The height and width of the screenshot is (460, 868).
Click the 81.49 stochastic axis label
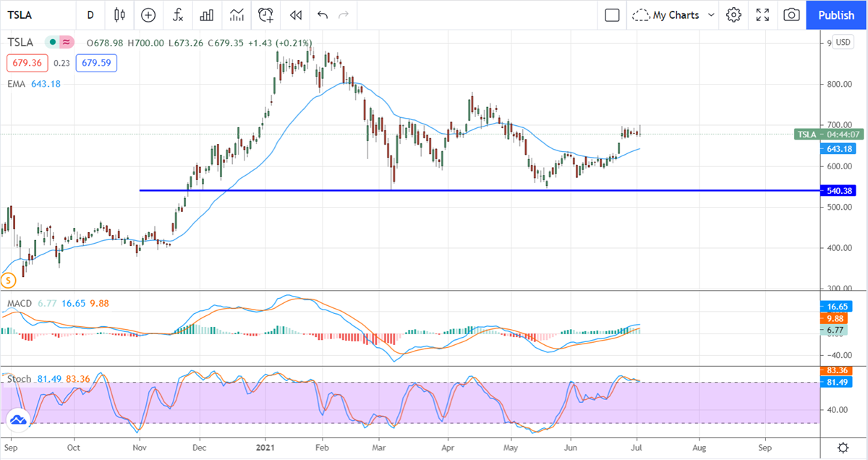838,381
